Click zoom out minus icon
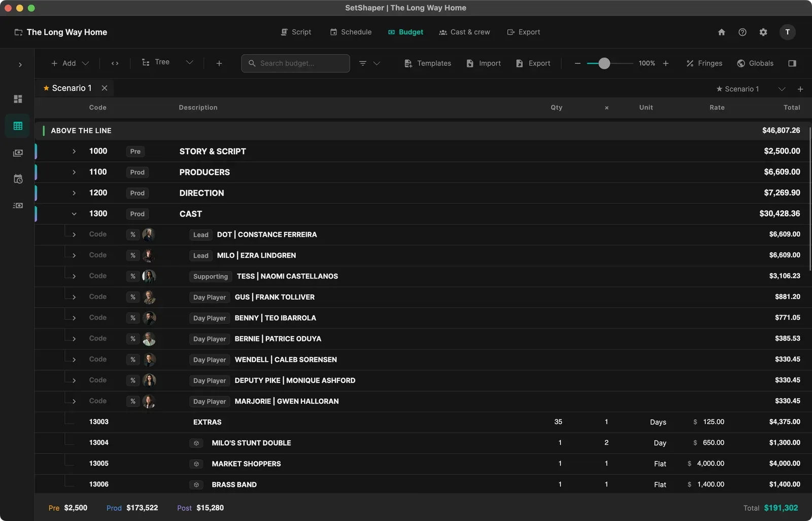 pyautogui.click(x=577, y=63)
